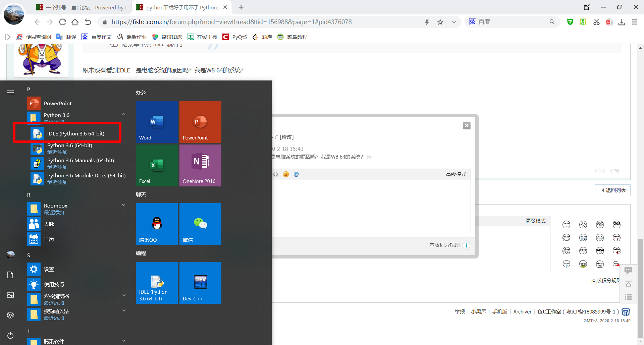Bookmark the page with the star icon
The image size is (644, 345).
[440, 22]
